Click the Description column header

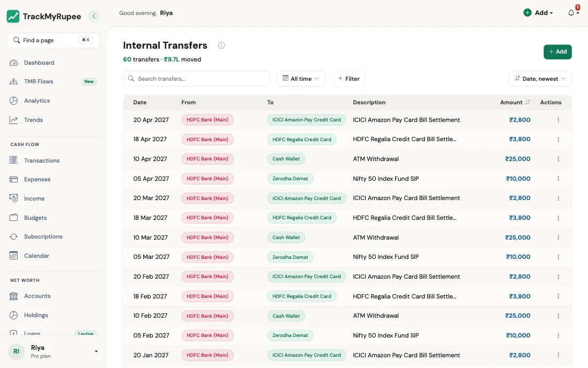click(x=369, y=102)
